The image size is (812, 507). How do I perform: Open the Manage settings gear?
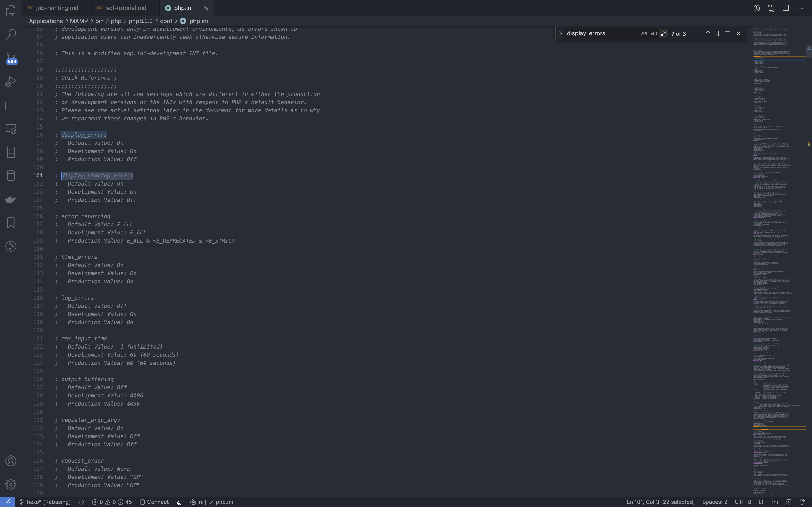click(x=11, y=484)
